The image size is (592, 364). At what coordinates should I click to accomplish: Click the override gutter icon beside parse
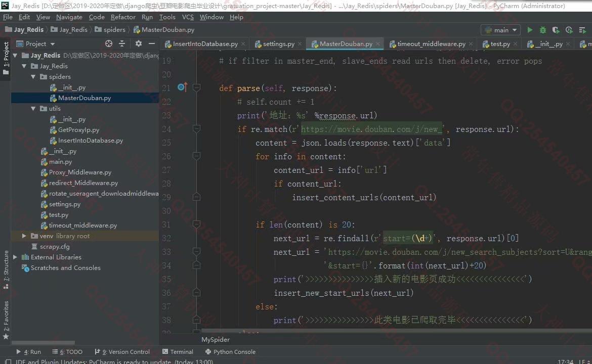182,87
